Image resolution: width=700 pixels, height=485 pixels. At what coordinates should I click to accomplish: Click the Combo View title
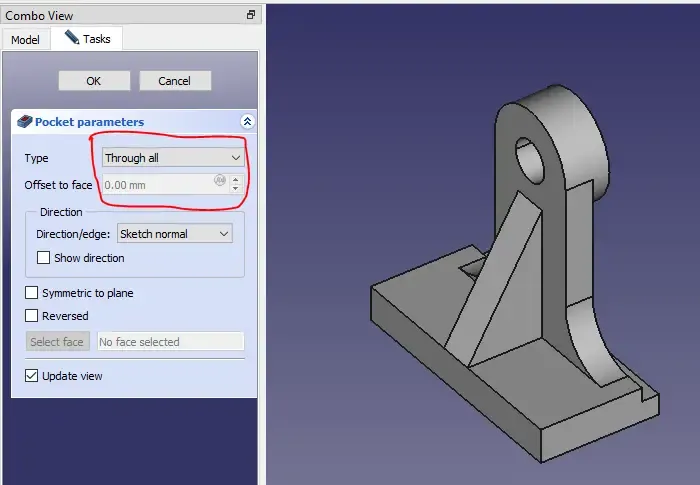39,16
